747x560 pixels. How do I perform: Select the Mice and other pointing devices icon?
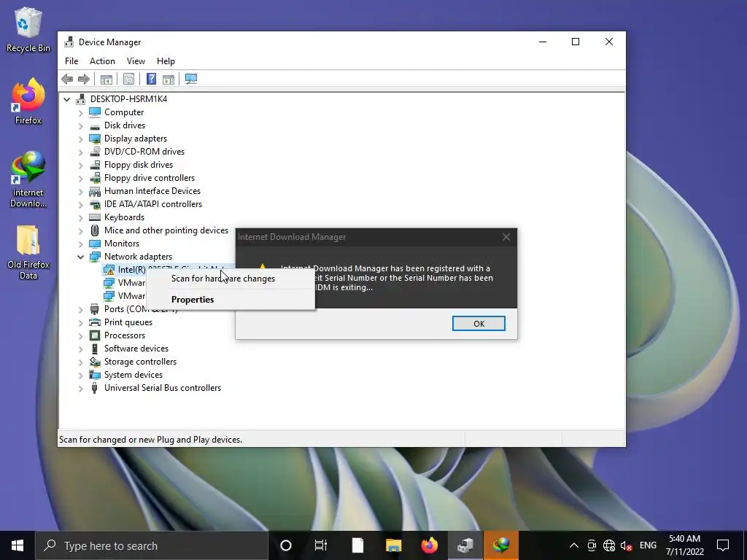coord(95,230)
